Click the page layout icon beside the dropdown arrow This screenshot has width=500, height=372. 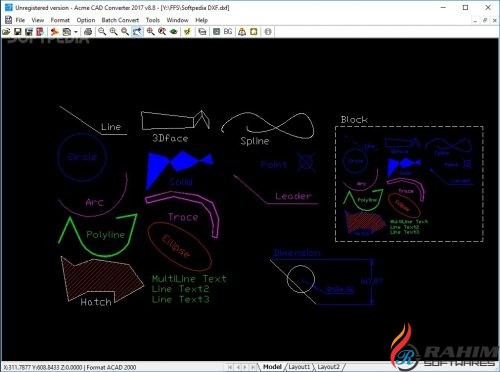tap(67, 32)
